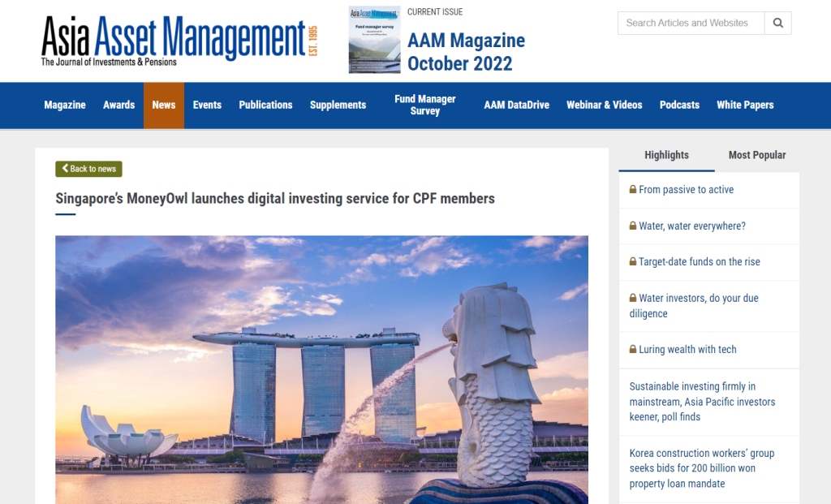
Task: Open the Asia Asset Management logo homepage
Action: 179,41
